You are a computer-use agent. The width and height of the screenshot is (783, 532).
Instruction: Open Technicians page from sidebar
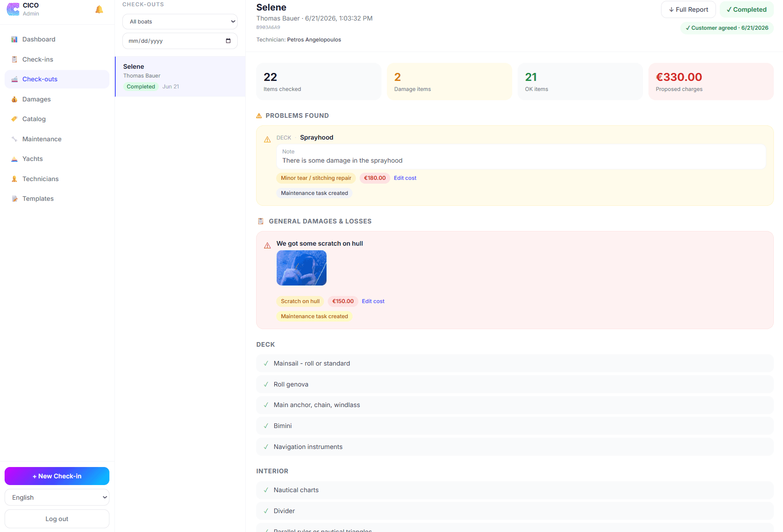[x=57, y=179]
